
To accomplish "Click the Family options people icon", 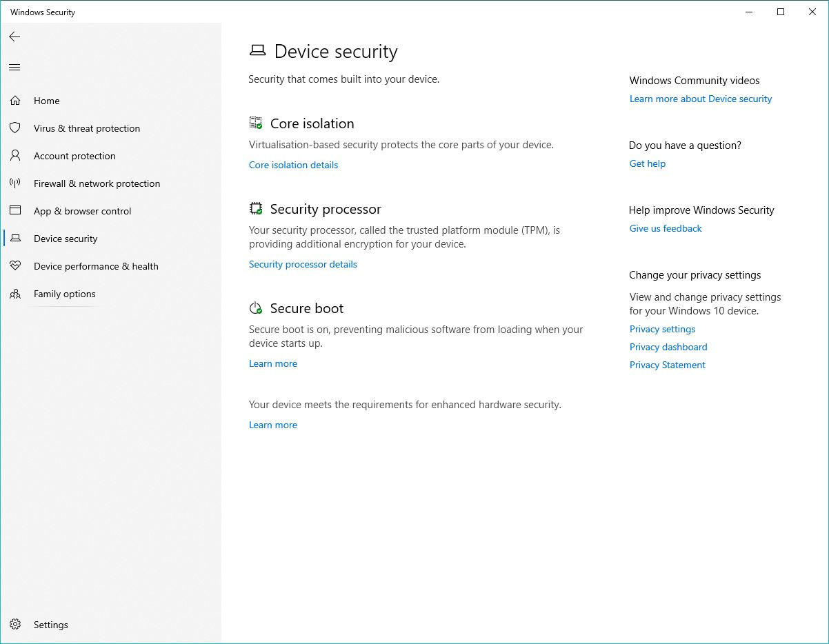I will 15,294.
